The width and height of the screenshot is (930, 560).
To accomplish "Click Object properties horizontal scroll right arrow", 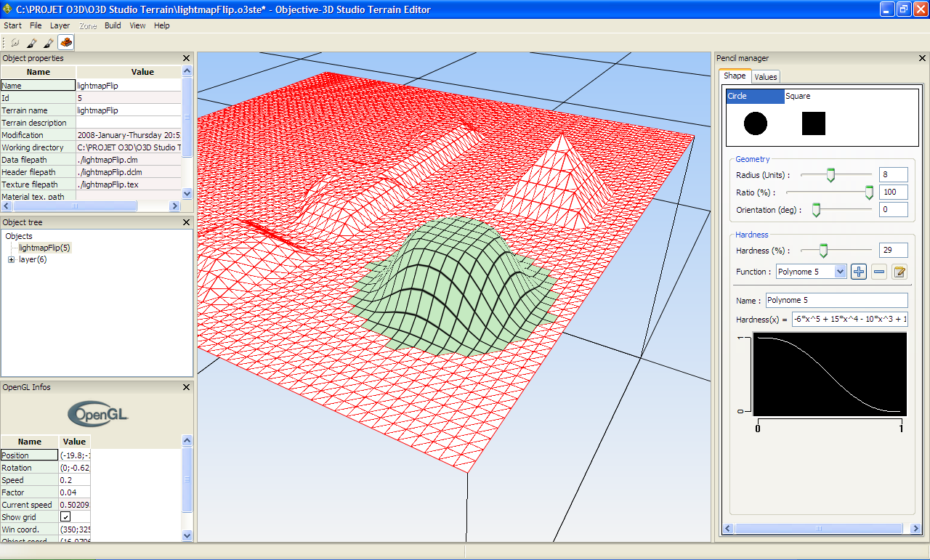I will pyautogui.click(x=174, y=206).
